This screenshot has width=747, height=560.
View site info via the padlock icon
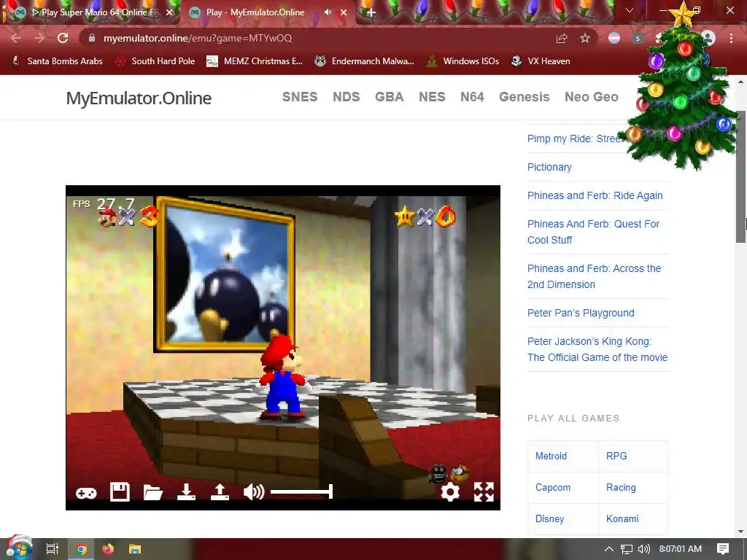pos(92,38)
